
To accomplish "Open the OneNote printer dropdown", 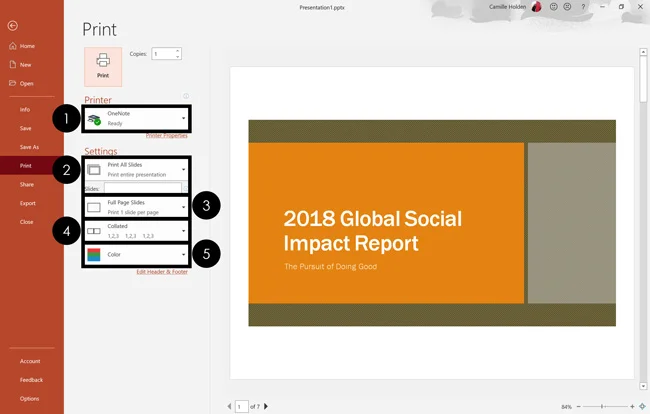I will pos(136,119).
